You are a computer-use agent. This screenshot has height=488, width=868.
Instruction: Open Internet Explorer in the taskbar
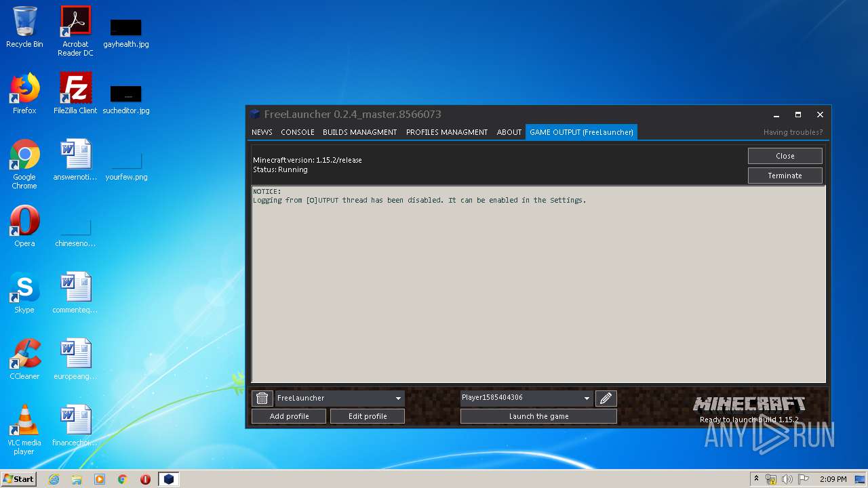click(x=54, y=479)
